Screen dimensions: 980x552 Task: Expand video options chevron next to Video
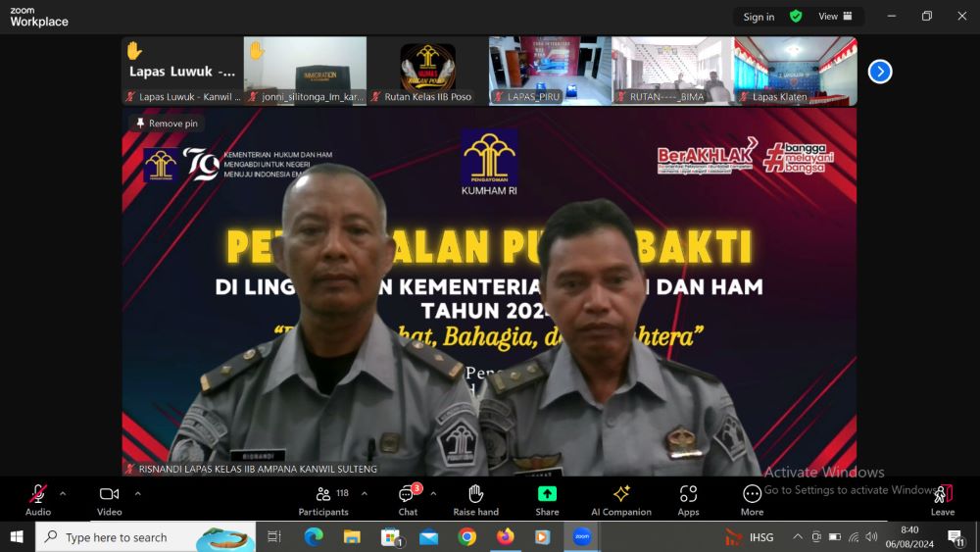pos(137,493)
